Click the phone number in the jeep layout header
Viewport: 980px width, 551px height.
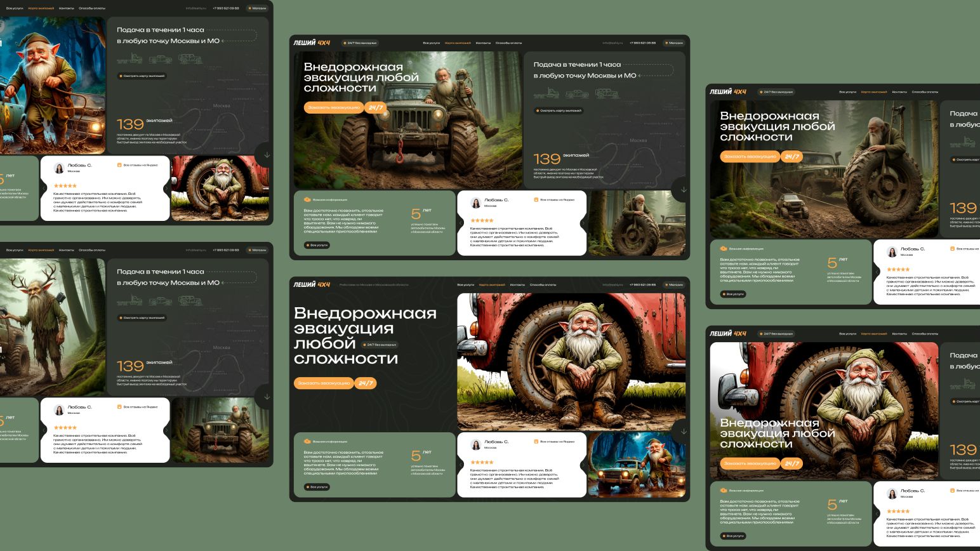click(x=642, y=43)
